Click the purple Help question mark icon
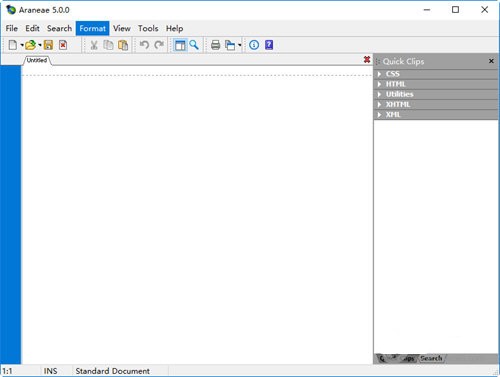500x377 pixels. [269, 45]
